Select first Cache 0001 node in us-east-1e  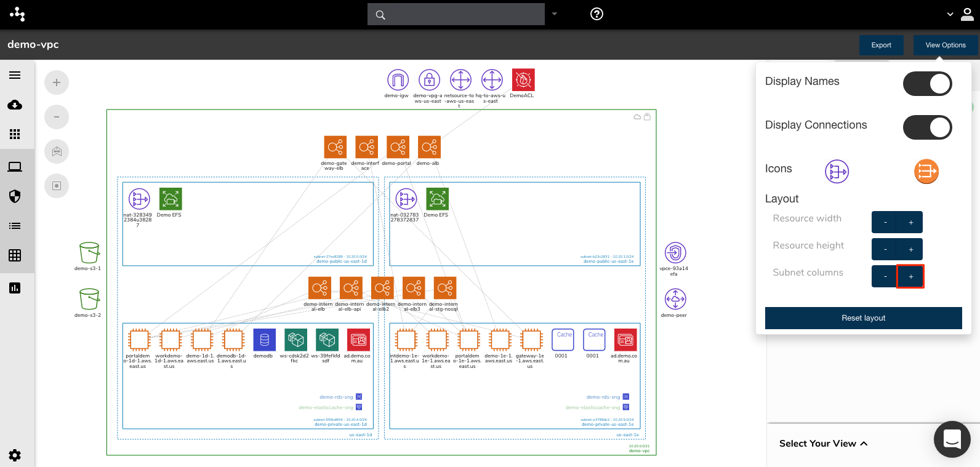point(563,340)
